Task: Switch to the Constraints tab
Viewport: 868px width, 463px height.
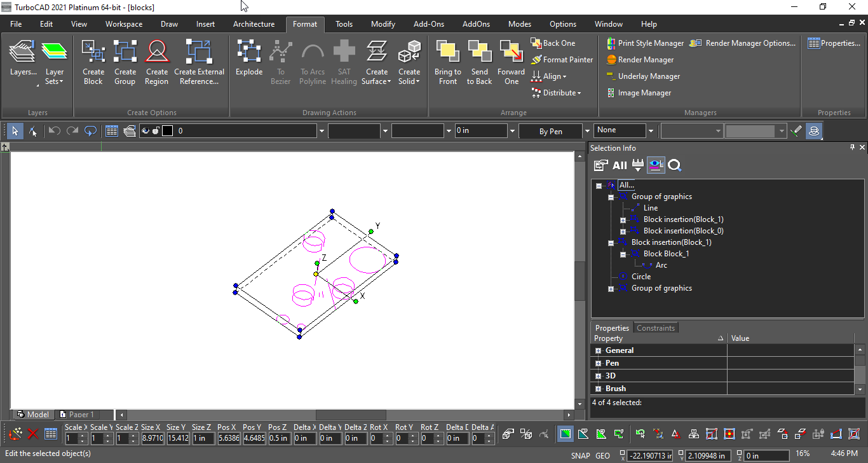Action: coord(656,328)
